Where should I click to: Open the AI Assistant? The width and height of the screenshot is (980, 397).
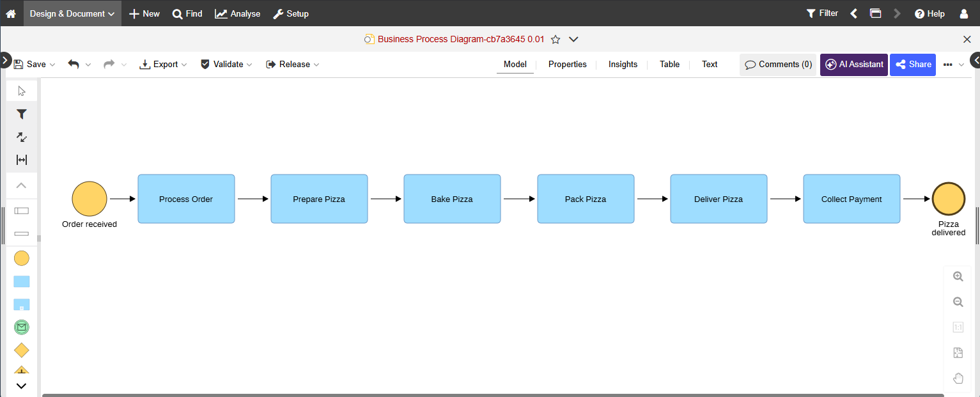point(854,64)
